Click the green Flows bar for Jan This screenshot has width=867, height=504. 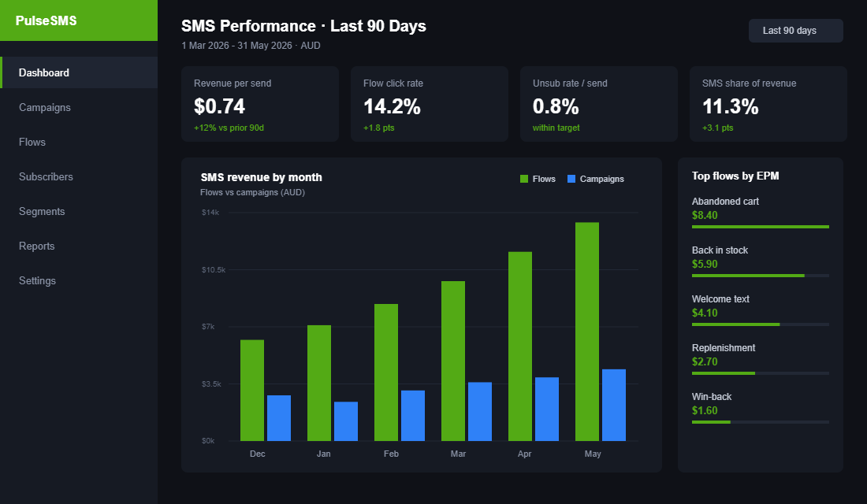(319, 383)
